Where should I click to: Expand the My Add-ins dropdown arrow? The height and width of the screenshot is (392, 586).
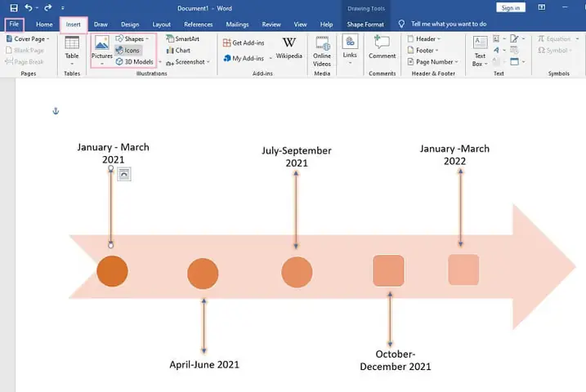271,58
